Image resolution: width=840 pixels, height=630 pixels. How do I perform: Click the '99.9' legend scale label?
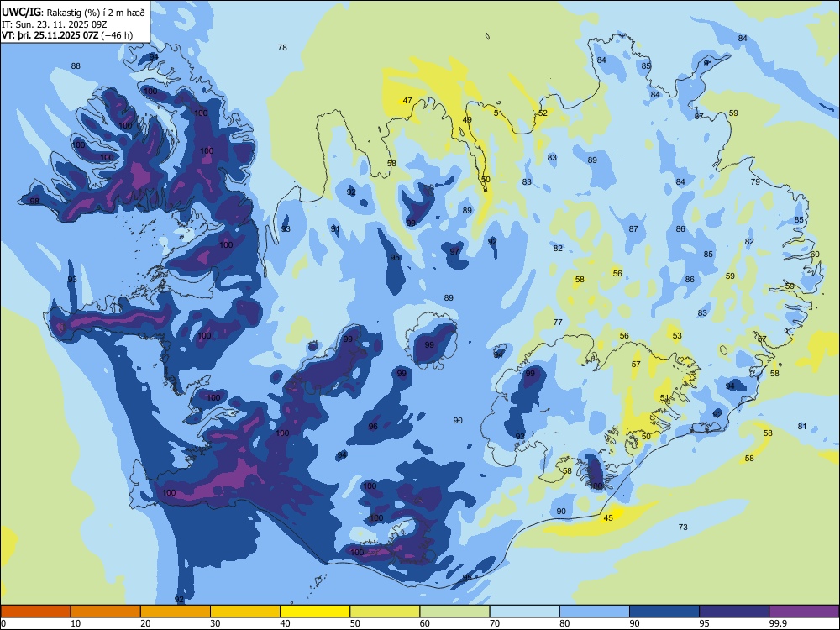coord(778,623)
